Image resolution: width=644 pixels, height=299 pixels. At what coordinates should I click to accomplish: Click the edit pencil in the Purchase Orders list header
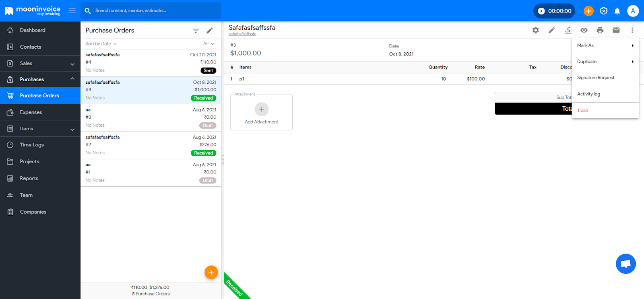click(x=210, y=31)
